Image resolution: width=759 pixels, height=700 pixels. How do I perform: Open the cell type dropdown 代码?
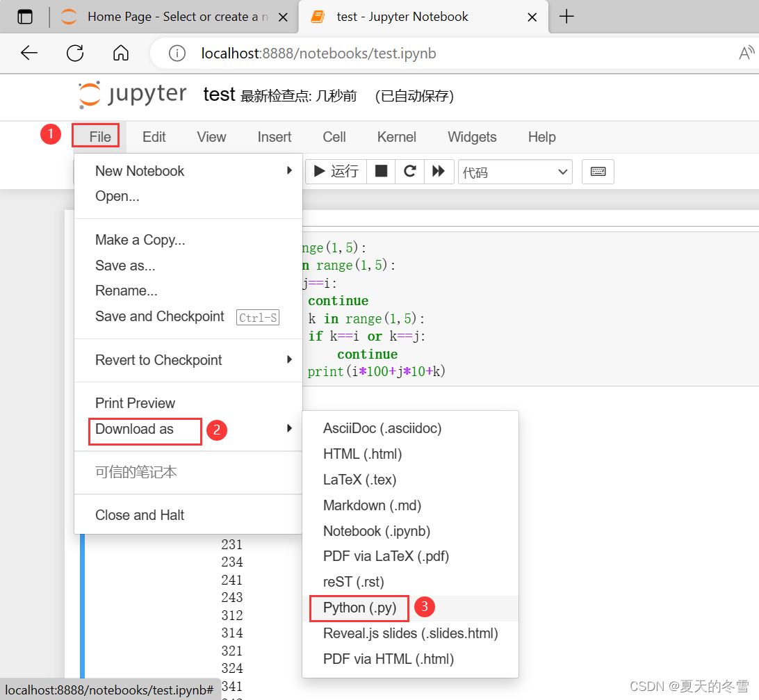pyautogui.click(x=515, y=172)
